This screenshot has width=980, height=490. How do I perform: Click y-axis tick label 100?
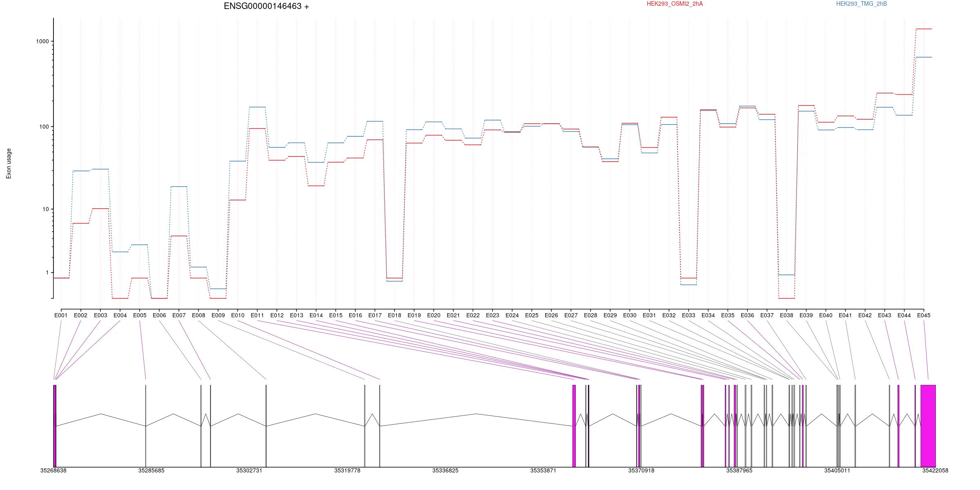[x=44, y=127]
